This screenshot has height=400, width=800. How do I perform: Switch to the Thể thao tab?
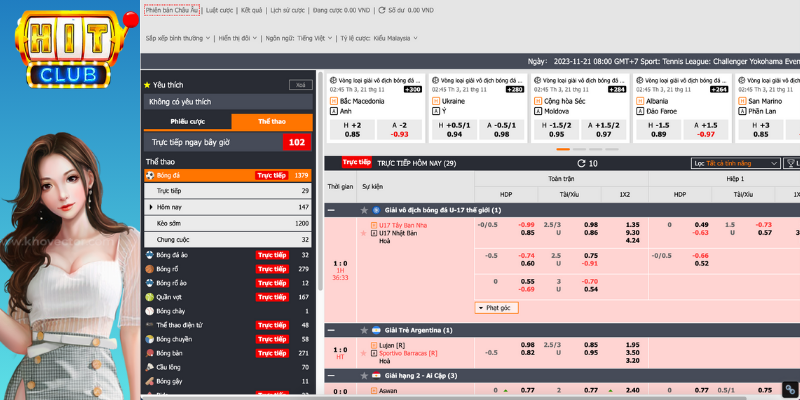(x=272, y=121)
